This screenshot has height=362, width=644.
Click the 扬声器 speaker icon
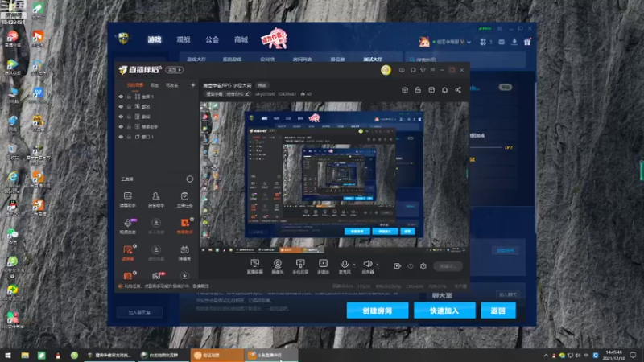pyautogui.click(x=368, y=266)
